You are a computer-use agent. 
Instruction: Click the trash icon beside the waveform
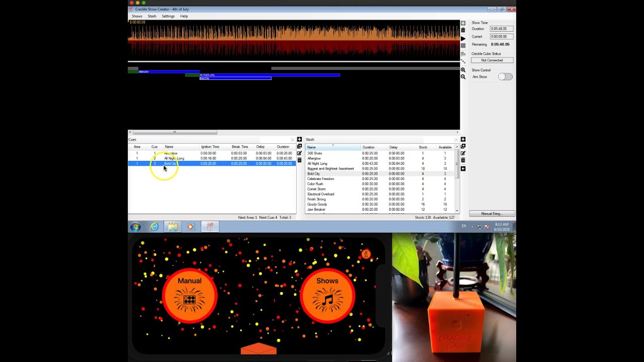click(463, 30)
